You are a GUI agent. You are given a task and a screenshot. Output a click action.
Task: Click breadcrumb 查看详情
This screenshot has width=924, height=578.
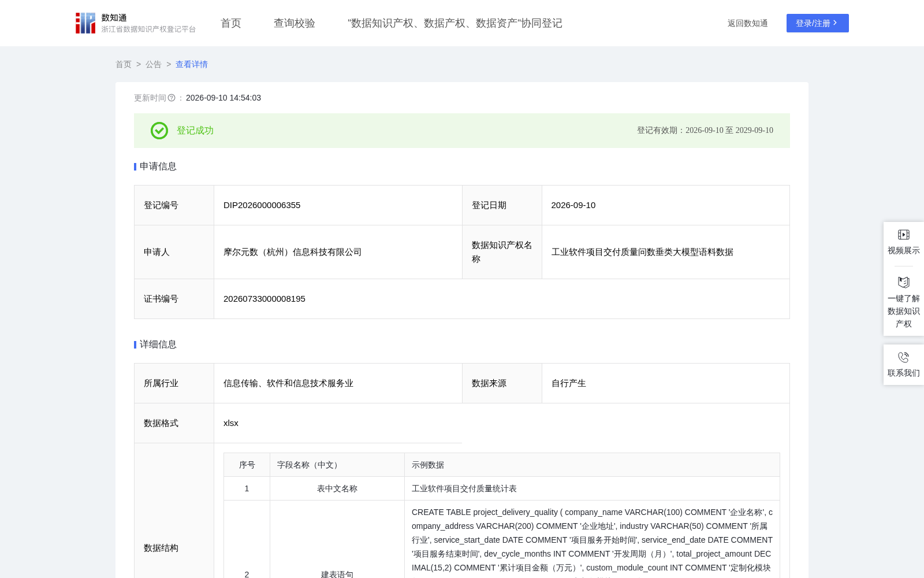192,64
